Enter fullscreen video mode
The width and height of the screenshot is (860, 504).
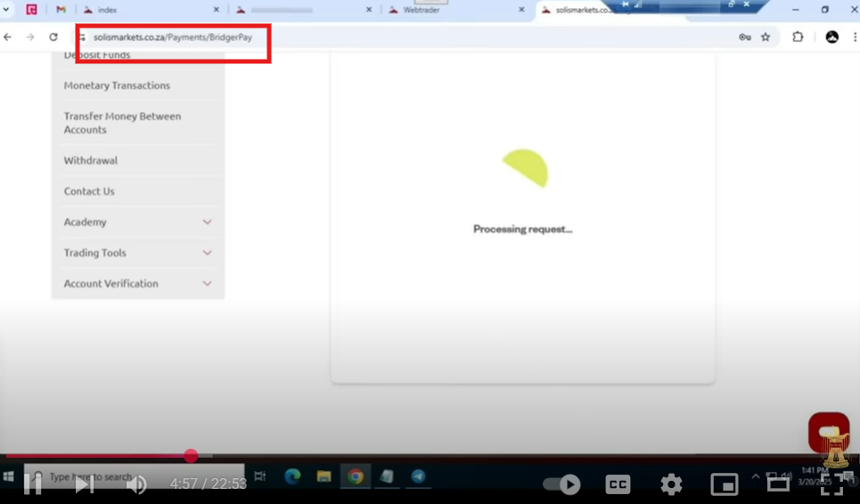click(831, 484)
